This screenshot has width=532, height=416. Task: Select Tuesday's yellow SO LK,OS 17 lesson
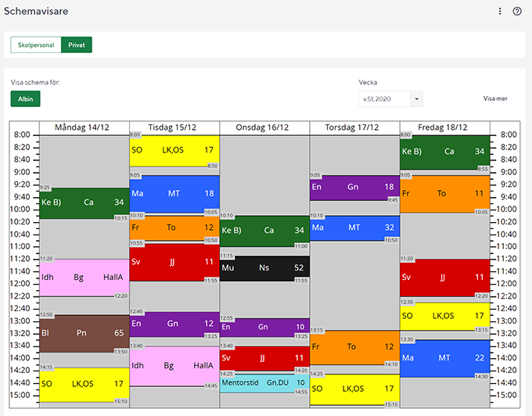(174, 150)
